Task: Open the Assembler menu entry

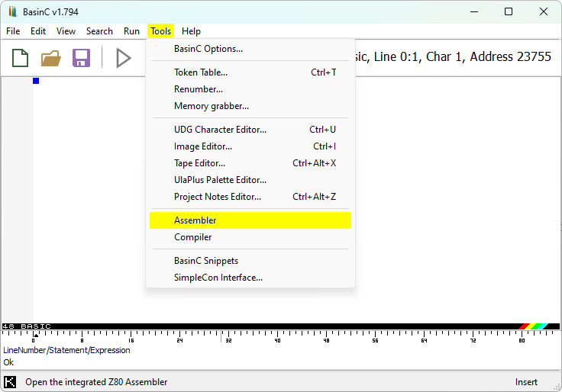Action: [x=195, y=220]
